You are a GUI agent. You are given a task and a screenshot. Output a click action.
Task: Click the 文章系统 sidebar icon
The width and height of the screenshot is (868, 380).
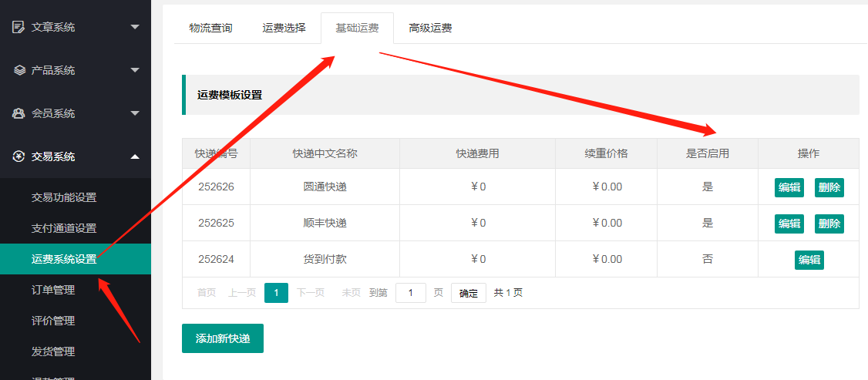pyautogui.click(x=19, y=27)
